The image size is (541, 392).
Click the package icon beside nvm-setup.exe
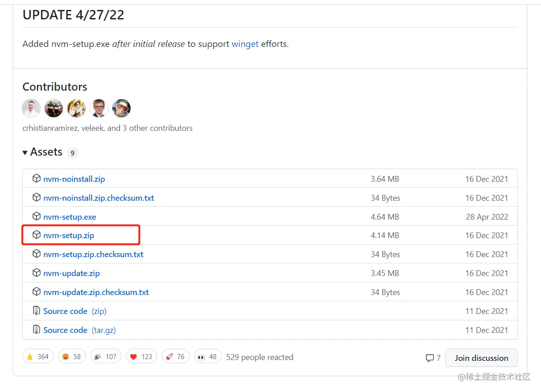coord(37,216)
